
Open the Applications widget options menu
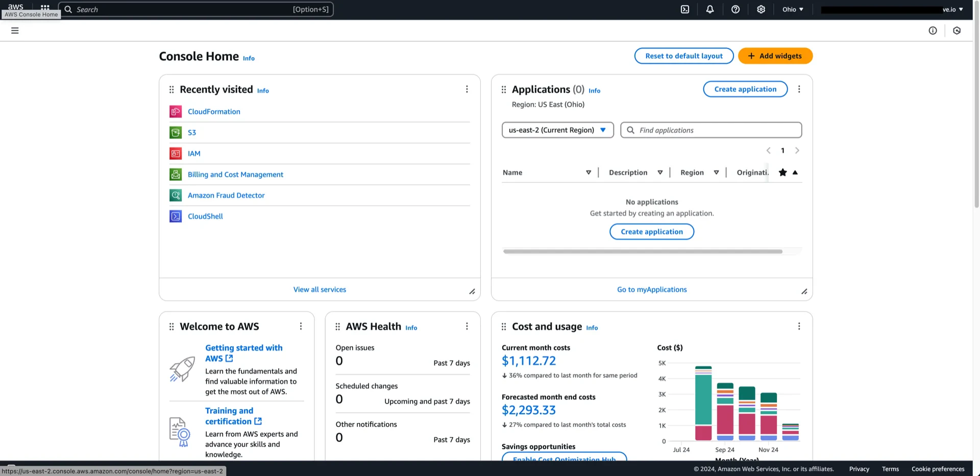pyautogui.click(x=799, y=89)
